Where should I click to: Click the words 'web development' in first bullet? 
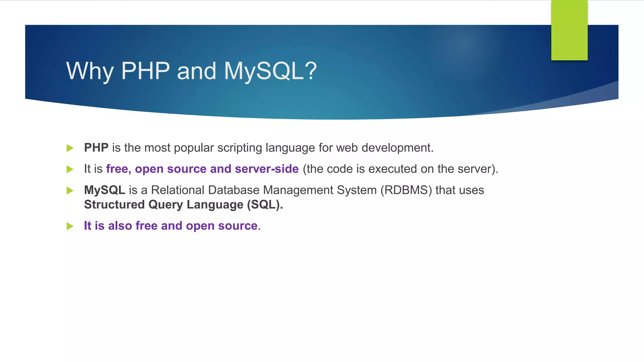(384, 148)
